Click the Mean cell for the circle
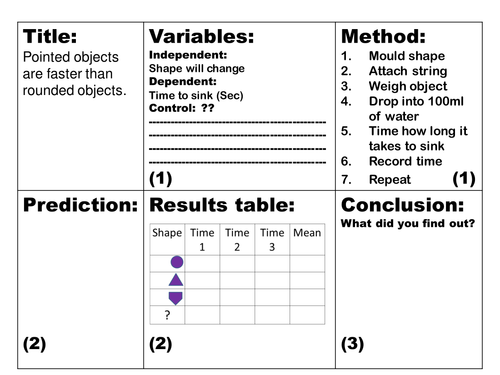This screenshot has width=500, height=375. [307, 264]
